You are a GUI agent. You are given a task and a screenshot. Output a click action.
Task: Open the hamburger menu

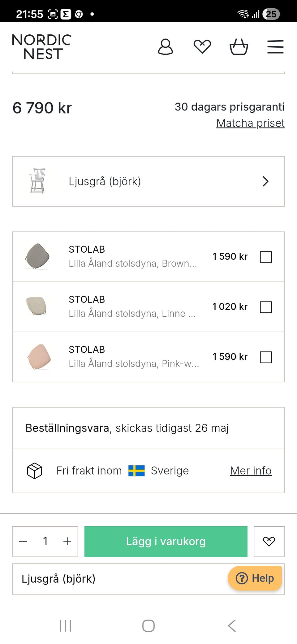(x=275, y=47)
